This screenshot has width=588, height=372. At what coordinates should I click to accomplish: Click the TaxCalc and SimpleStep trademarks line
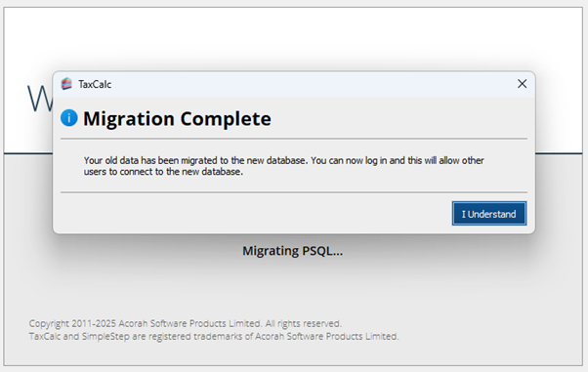click(214, 336)
